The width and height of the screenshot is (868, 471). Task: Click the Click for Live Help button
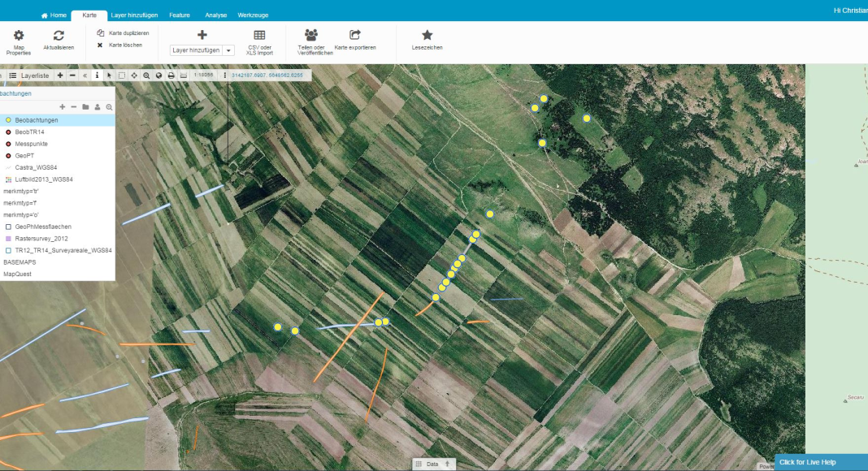pyautogui.click(x=819, y=462)
